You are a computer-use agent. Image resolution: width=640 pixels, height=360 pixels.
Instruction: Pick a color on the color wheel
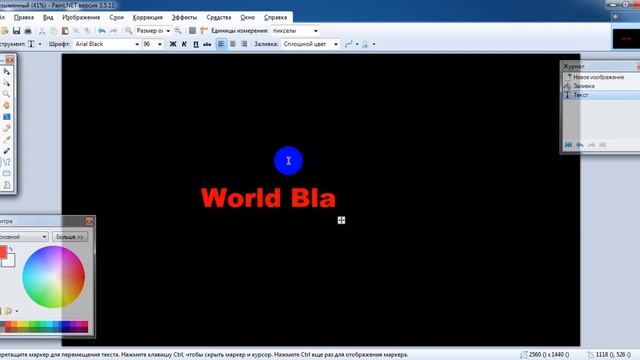coord(53,277)
